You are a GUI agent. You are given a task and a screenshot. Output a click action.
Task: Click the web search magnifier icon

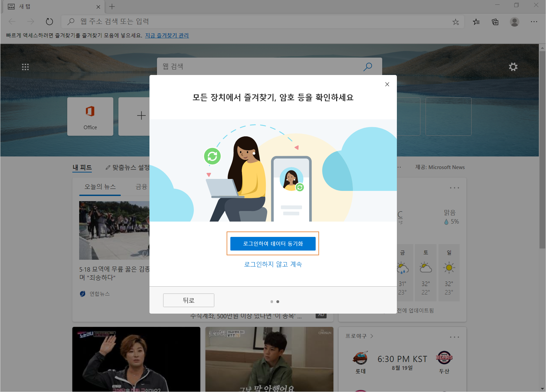point(368,67)
